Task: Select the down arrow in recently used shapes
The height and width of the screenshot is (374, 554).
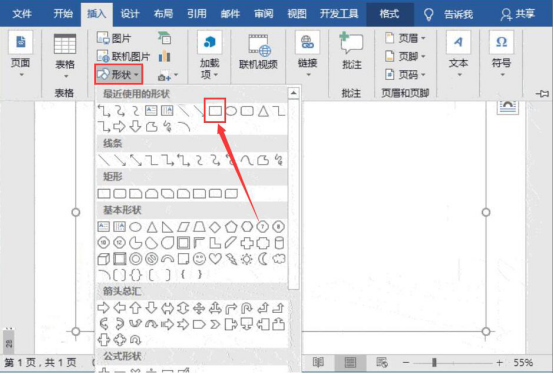Action: 135,126
